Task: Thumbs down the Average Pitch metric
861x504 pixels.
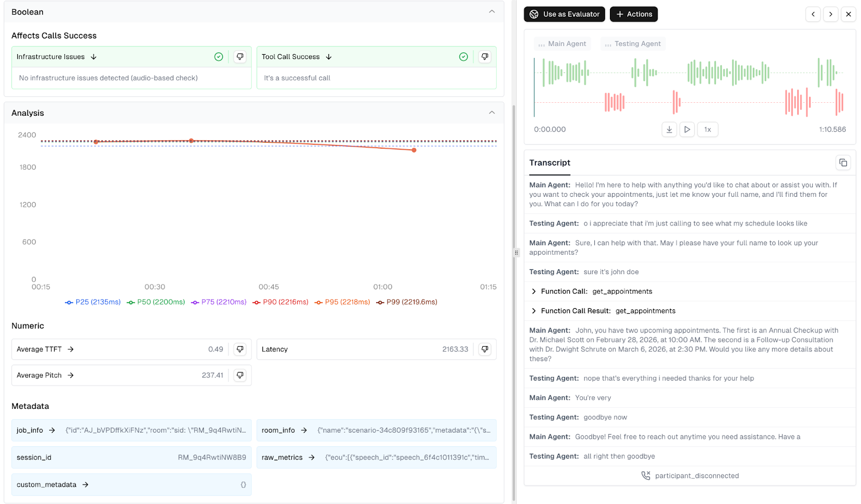Action: [240, 375]
